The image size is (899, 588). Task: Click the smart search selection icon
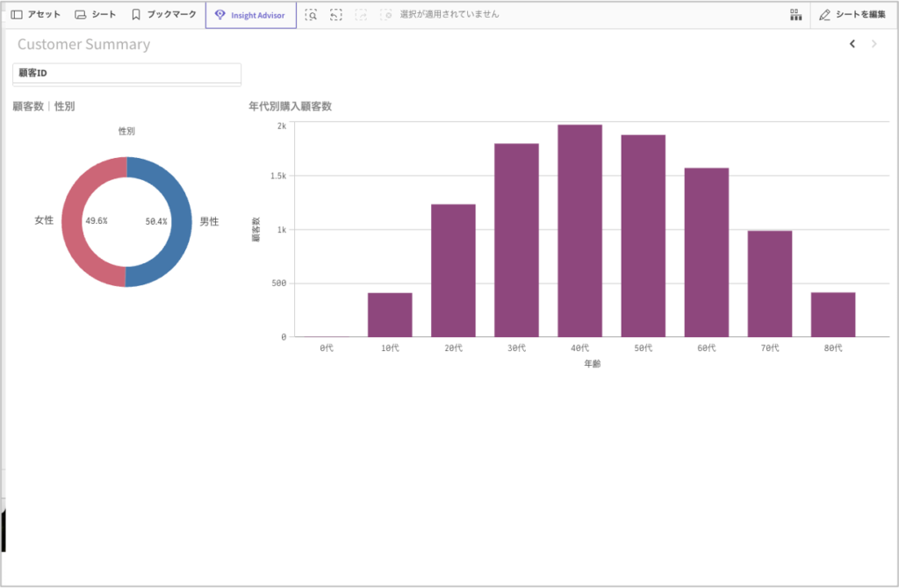pyautogui.click(x=311, y=15)
